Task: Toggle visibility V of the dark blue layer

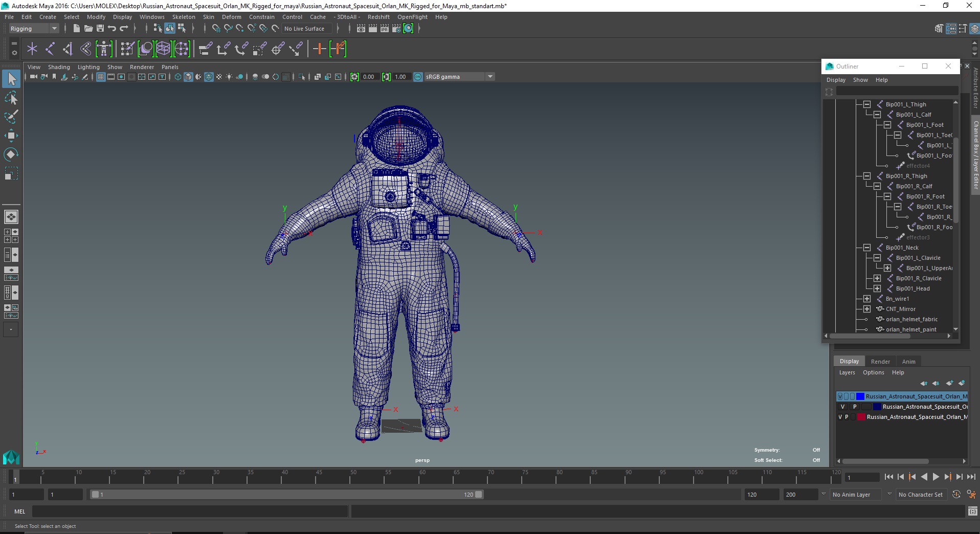Action: (842, 407)
